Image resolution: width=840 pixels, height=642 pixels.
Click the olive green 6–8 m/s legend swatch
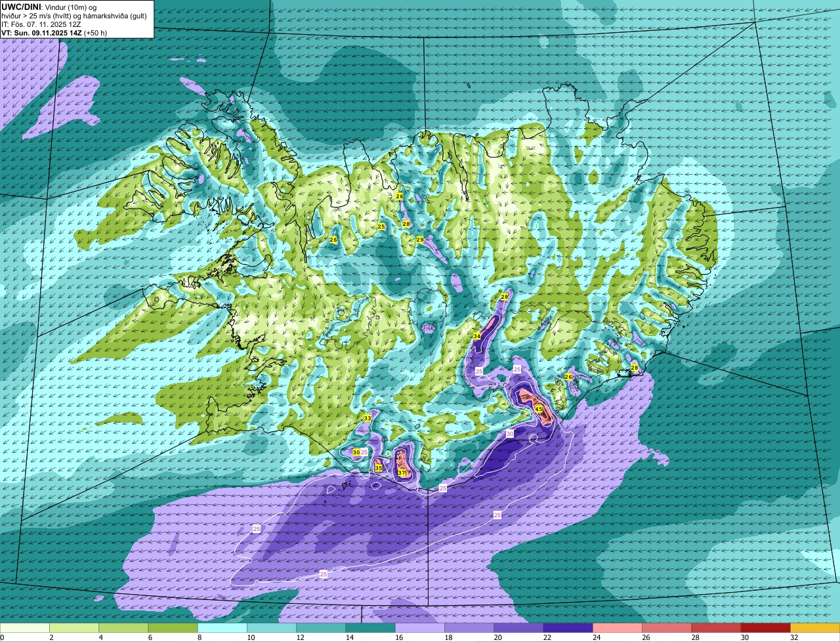[x=173, y=628]
